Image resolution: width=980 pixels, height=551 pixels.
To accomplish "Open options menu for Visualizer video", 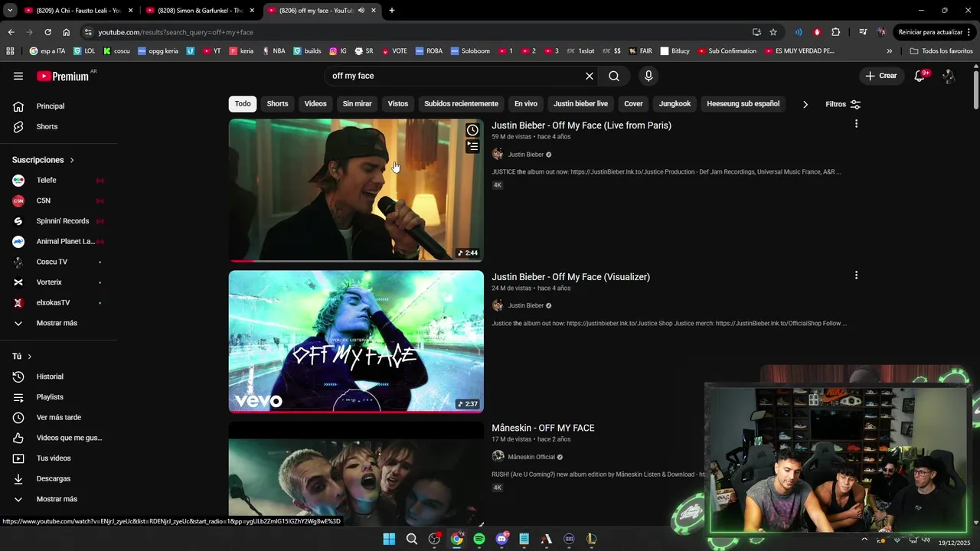I will tap(856, 275).
